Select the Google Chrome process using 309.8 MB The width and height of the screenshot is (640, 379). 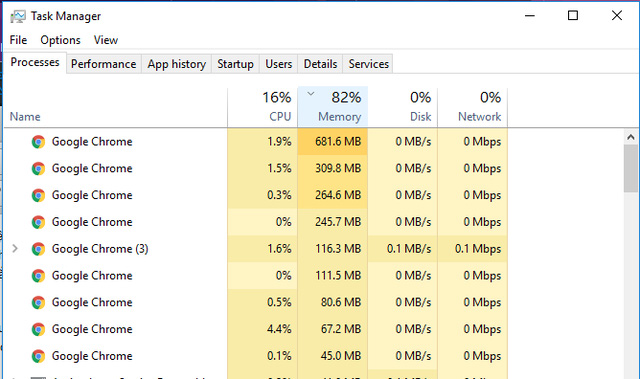coord(256,168)
